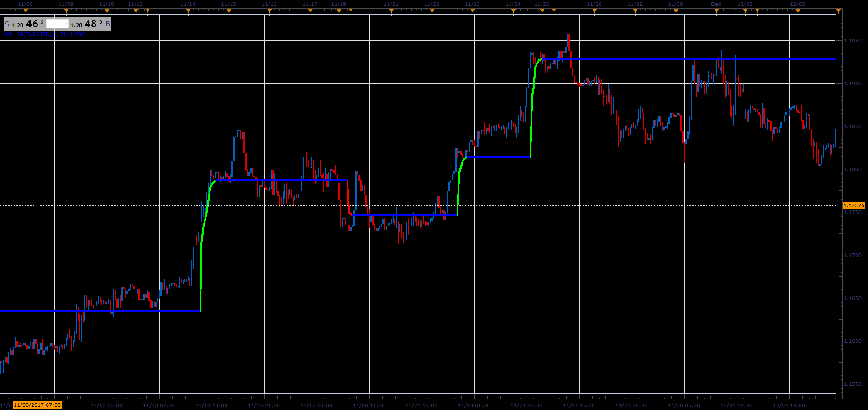Click the orange day marker under 11/24
The image size is (868, 410).
coord(513,11)
